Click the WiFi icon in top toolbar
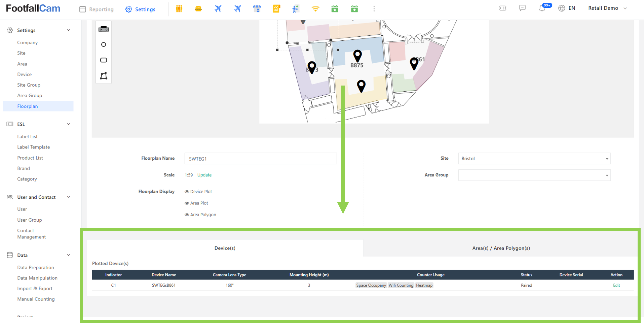The image size is (644, 324). pyautogui.click(x=315, y=9)
